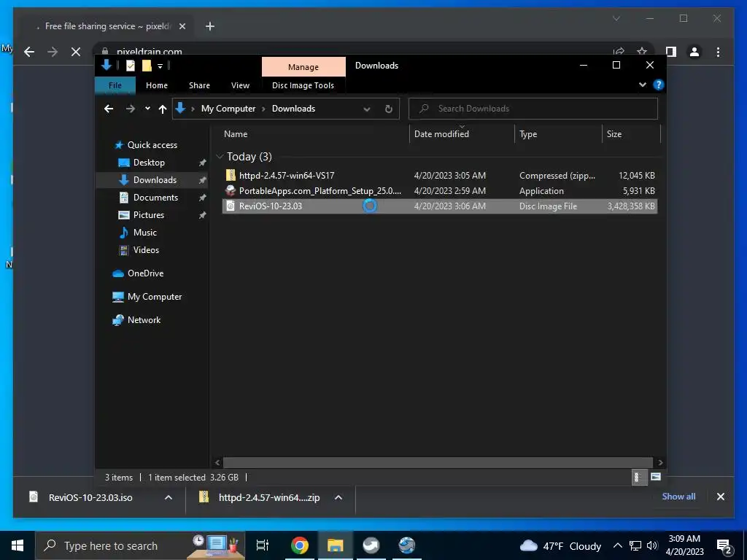Switch to the Home ribbon tab
Image resolution: width=747 pixels, height=560 pixels.
157,85
